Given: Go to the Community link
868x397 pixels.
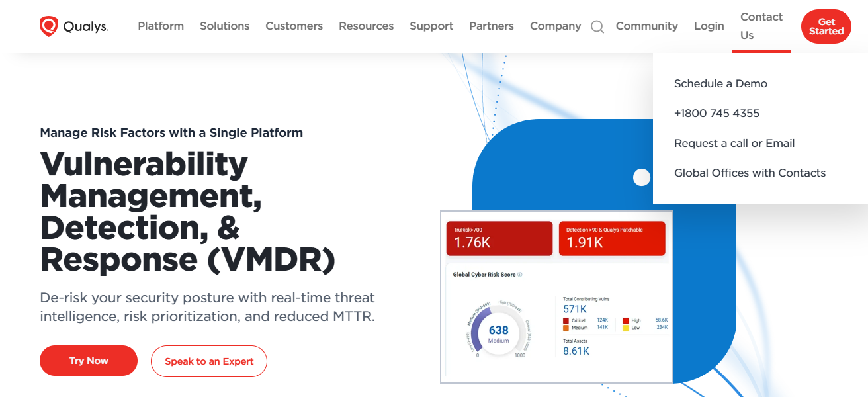Looking at the screenshot, I should (647, 26).
